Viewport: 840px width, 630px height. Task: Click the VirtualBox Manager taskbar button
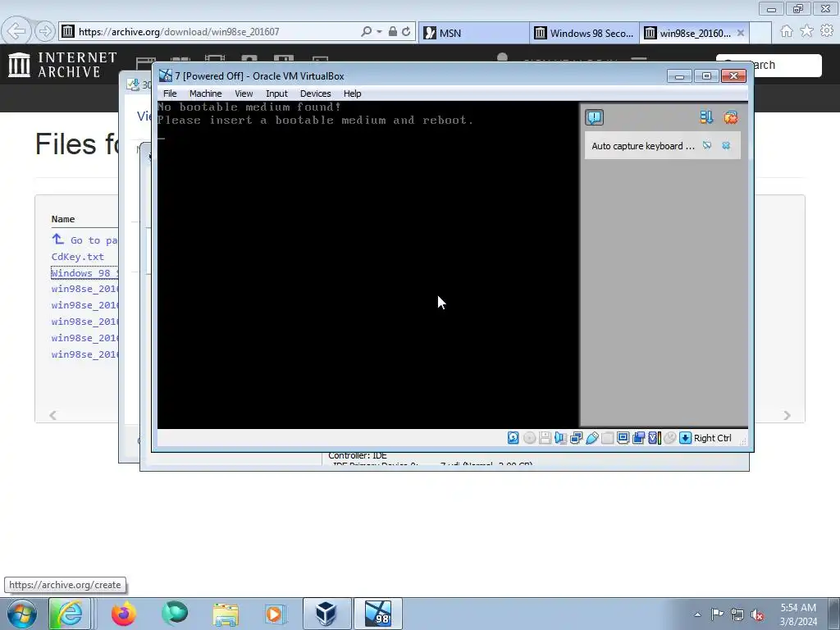tap(326, 614)
